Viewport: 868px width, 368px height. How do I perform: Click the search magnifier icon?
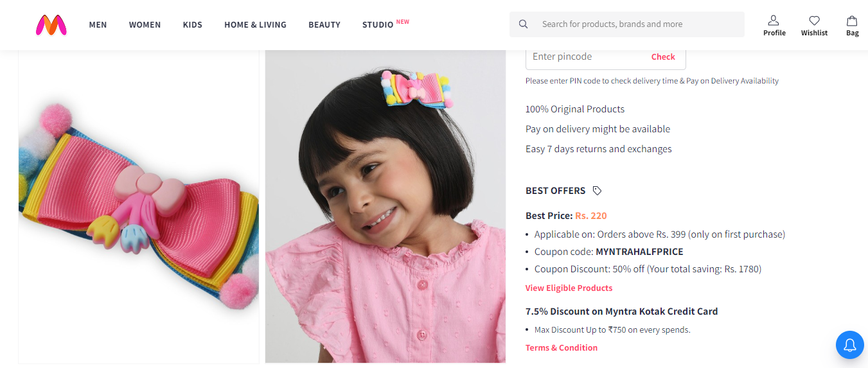click(524, 24)
